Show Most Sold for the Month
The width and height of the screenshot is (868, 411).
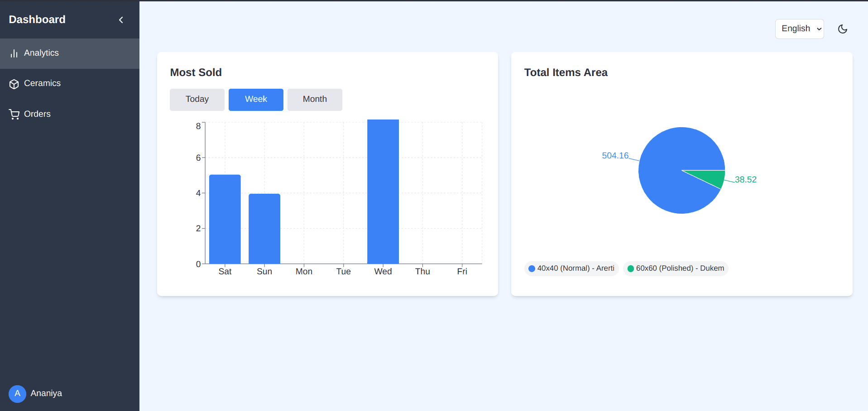(x=315, y=100)
